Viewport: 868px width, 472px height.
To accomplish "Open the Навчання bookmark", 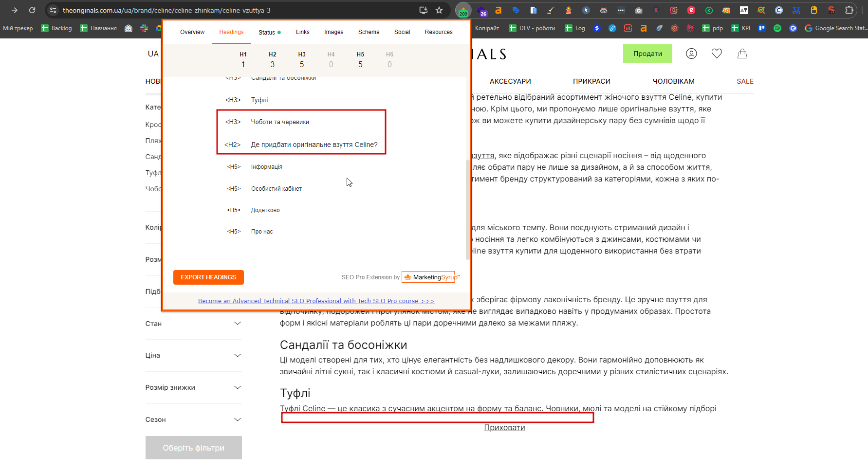I will pos(98,28).
